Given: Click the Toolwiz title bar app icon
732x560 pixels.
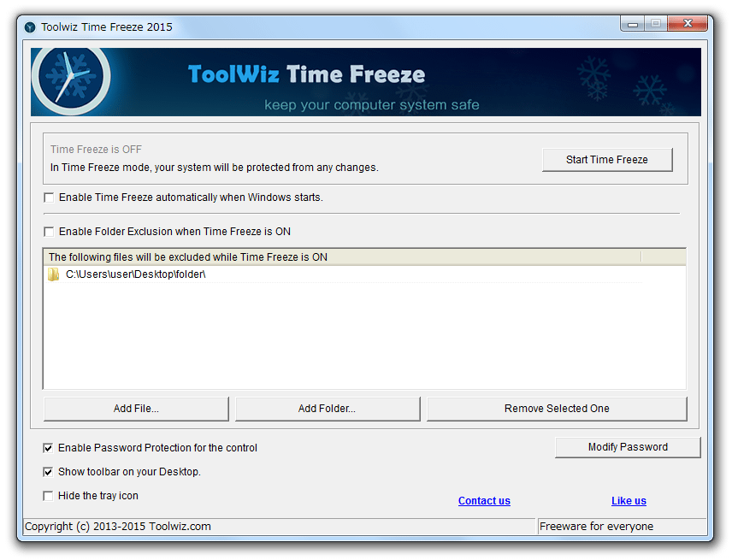Looking at the screenshot, I should (x=30, y=27).
